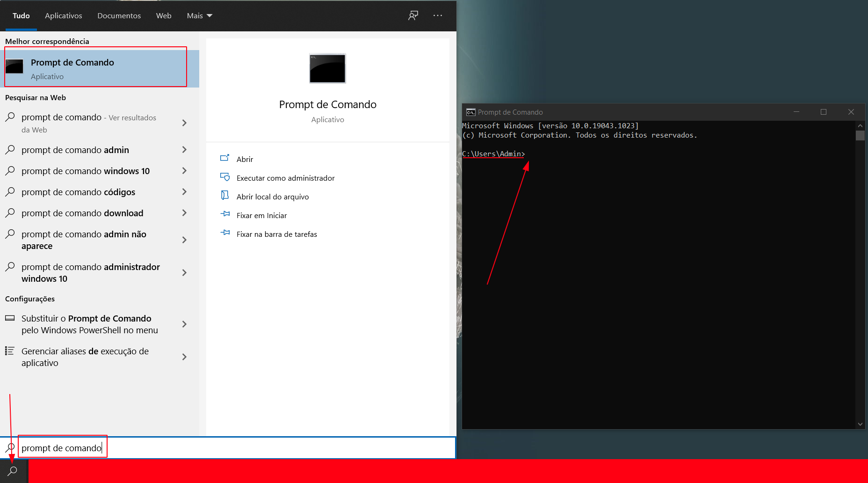Screen dimensions: 868x483
Task: Click search icon next to 'Ver resultados da Web'
Action: [x=10, y=117]
